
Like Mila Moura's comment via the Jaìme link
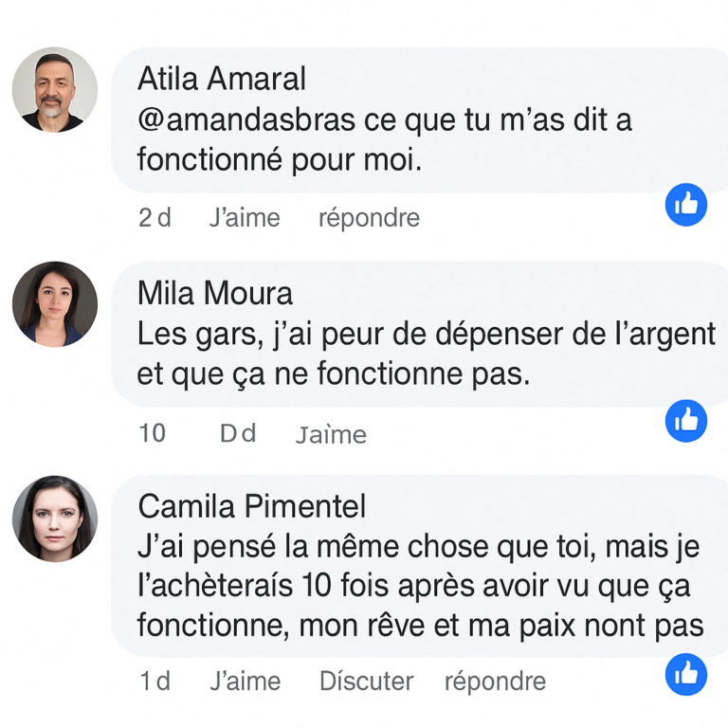[x=331, y=434]
